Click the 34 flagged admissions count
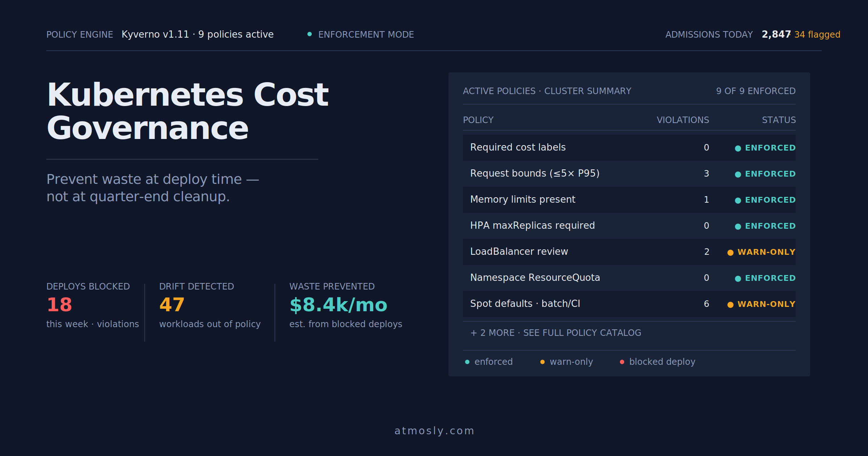This screenshot has height=456, width=868. tap(817, 34)
